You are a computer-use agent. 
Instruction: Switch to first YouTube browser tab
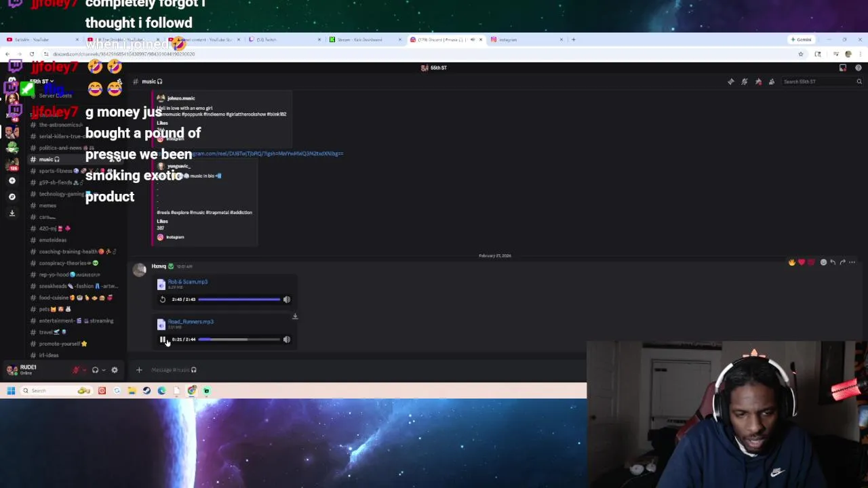(x=41, y=39)
